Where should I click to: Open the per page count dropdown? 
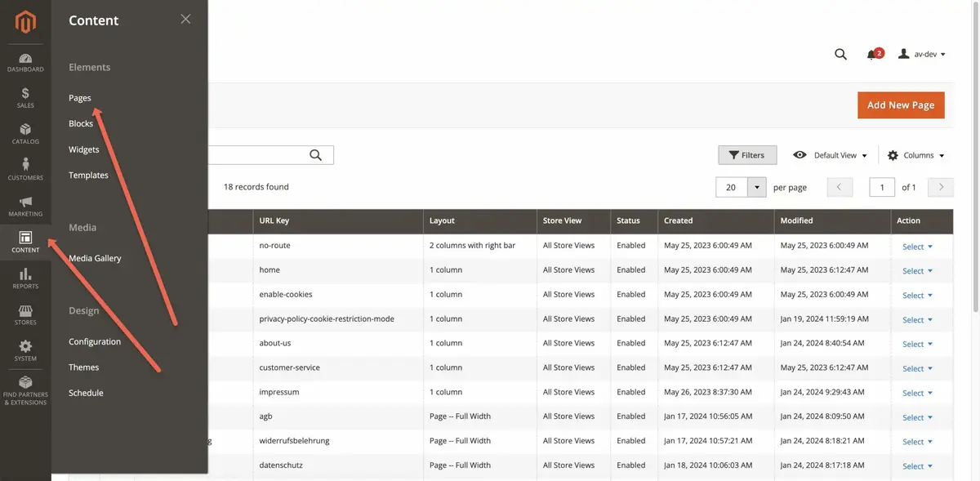click(x=757, y=187)
